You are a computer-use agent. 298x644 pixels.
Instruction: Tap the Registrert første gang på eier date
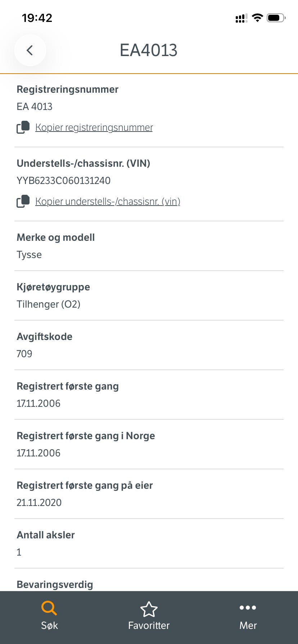click(39, 503)
